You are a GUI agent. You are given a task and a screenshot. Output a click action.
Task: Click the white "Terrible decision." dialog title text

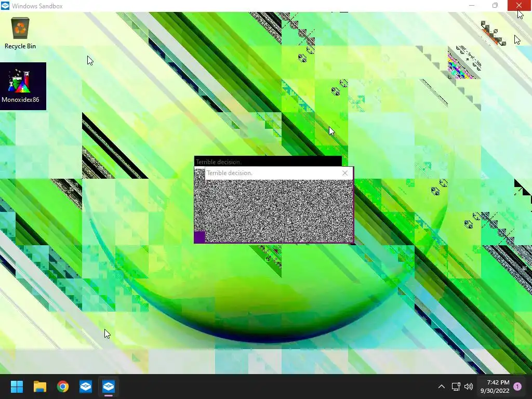pyautogui.click(x=230, y=173)
